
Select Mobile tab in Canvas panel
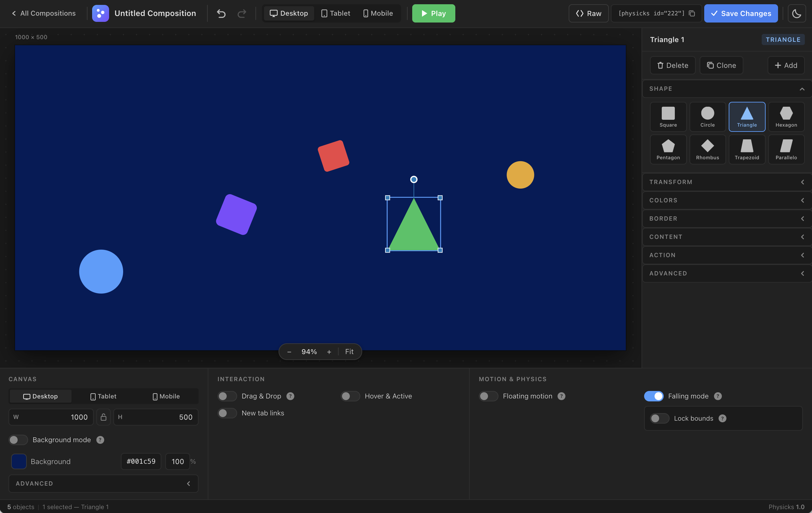coord(166,396)
